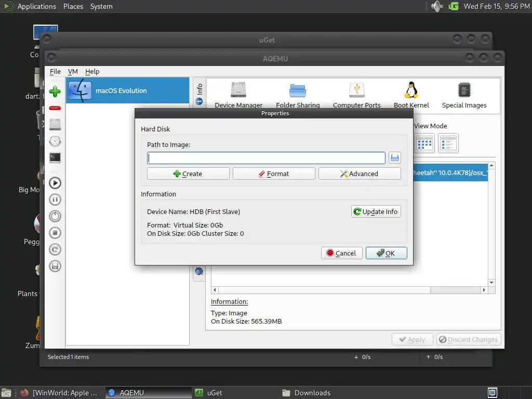
Task: Click AQEMU taskbar item
Action: point(149,393)
